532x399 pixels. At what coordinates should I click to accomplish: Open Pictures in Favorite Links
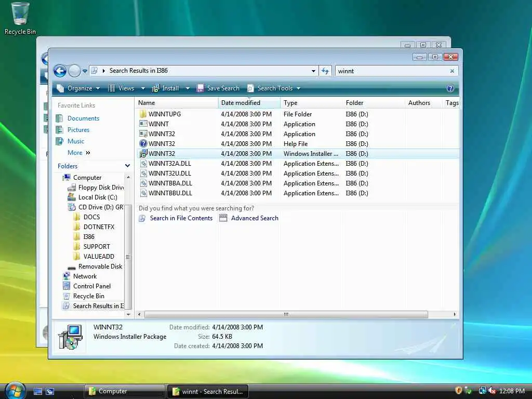click(x=78, y=130)
